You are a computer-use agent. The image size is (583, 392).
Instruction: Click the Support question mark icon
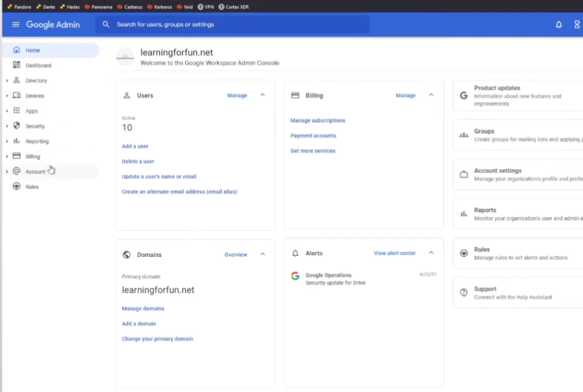coord(464,292)
